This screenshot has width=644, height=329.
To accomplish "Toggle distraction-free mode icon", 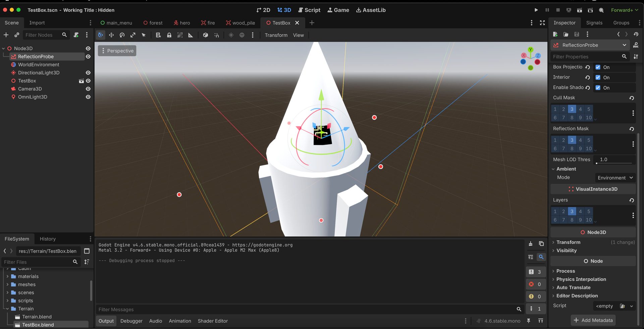I will (x=542, y=23).
